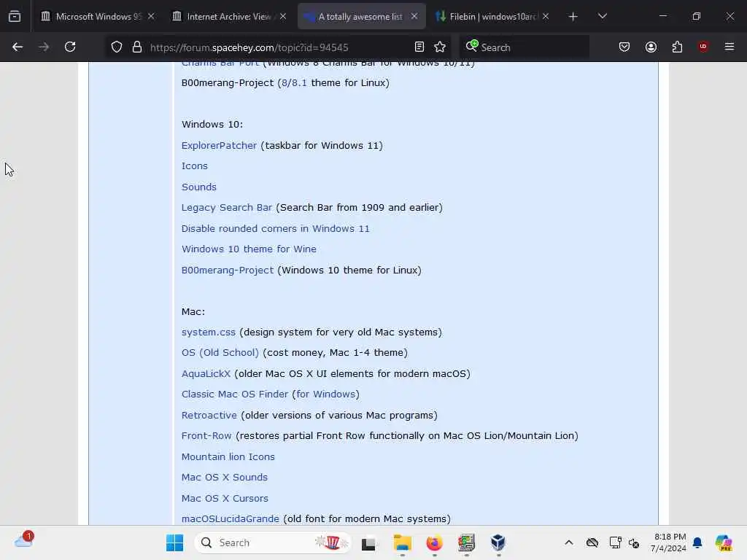The height and width of the screenshot is (560, 747).
Task: Open VirtualBox cube icon on taskbar
Action: 498,542
